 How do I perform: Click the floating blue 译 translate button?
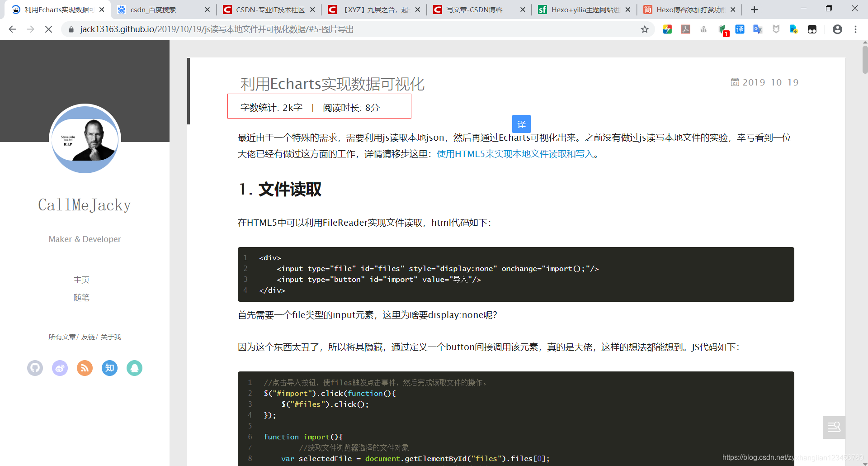pos(521,124)
